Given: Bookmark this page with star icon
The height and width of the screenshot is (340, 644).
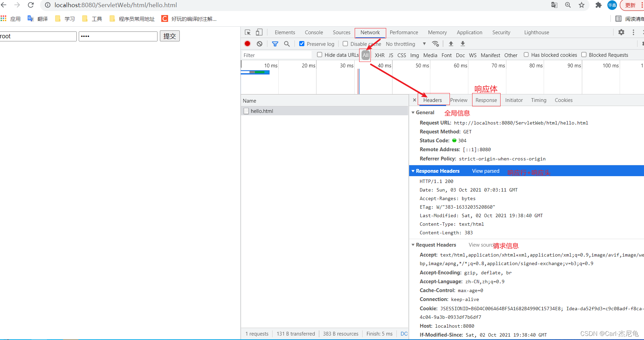Looking at the screenshot, I should coord(582,5).
